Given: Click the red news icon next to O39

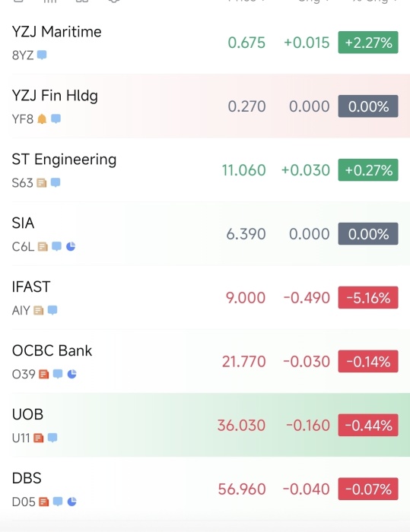Looking at the screenshot, I should click(44, 374).
